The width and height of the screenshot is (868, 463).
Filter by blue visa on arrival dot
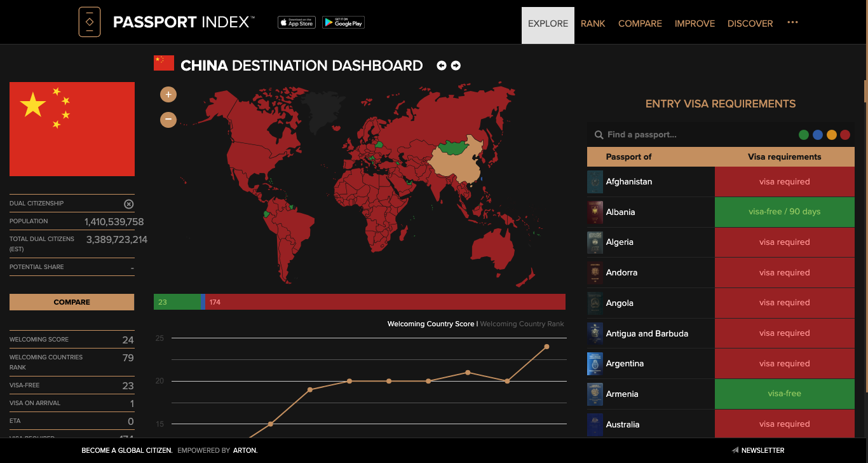coord(818,135)
